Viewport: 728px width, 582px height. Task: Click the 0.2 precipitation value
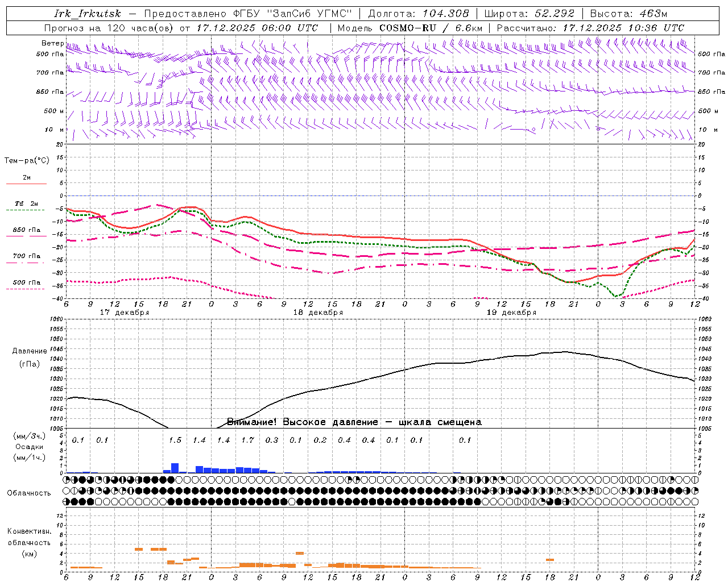coord(320,440)
